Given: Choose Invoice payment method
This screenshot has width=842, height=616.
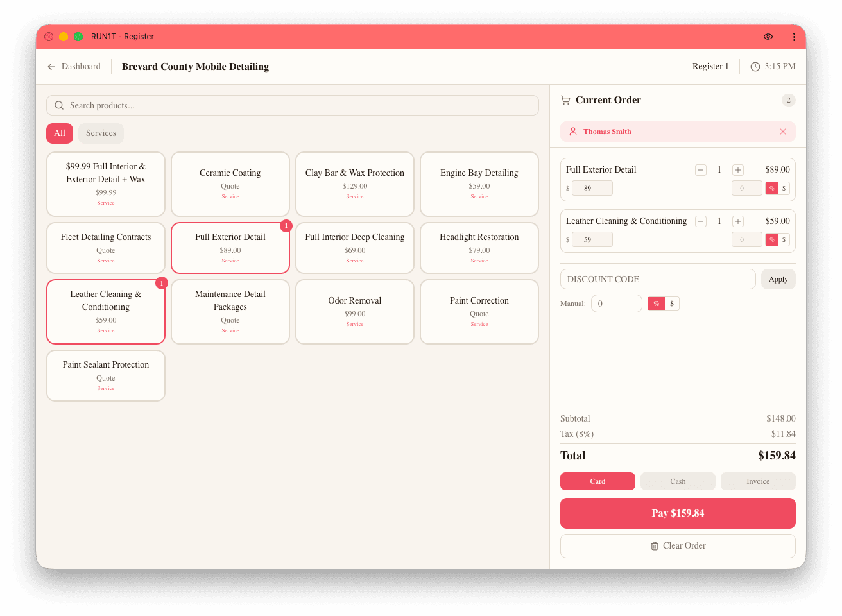Looking at the screenshot, I should click(758, 481).
